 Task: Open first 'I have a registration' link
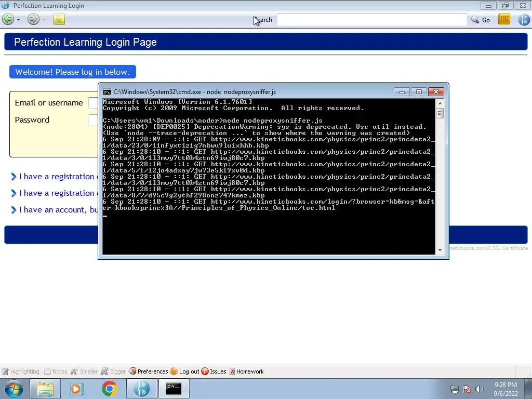coord(56,177)
